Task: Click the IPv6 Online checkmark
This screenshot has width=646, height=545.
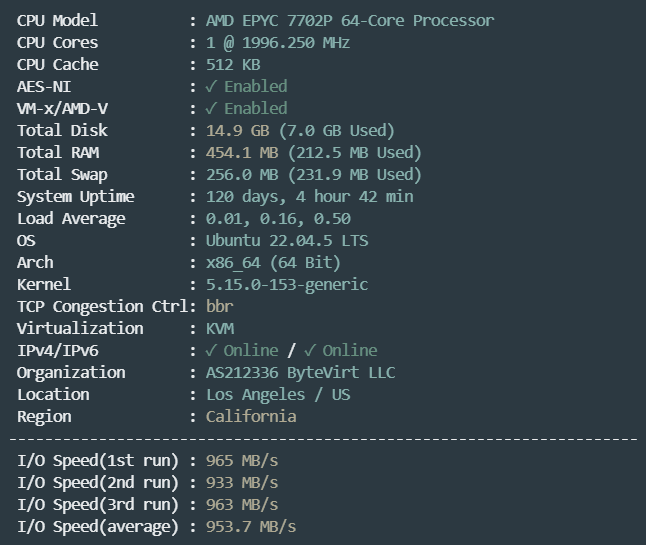Action: pos(310,351)
